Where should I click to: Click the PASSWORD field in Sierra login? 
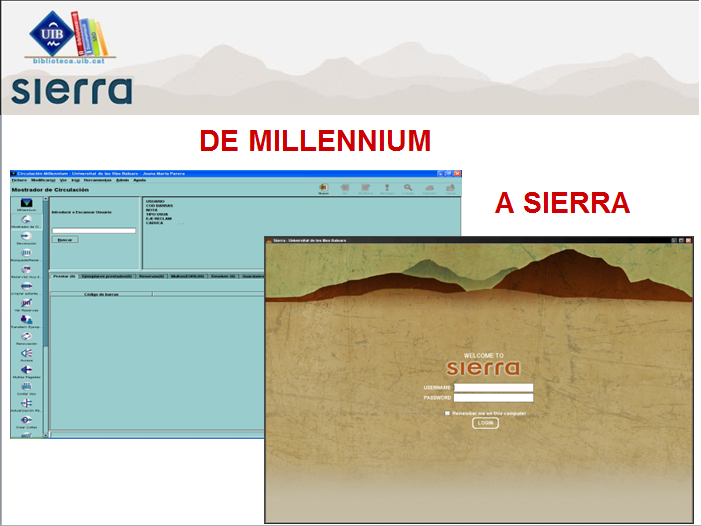point(494,398)
